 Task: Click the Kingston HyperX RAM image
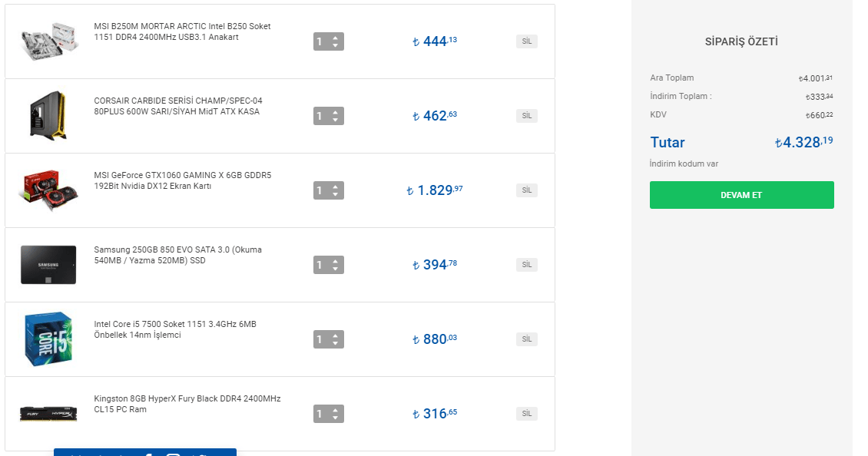pos(49,414)
